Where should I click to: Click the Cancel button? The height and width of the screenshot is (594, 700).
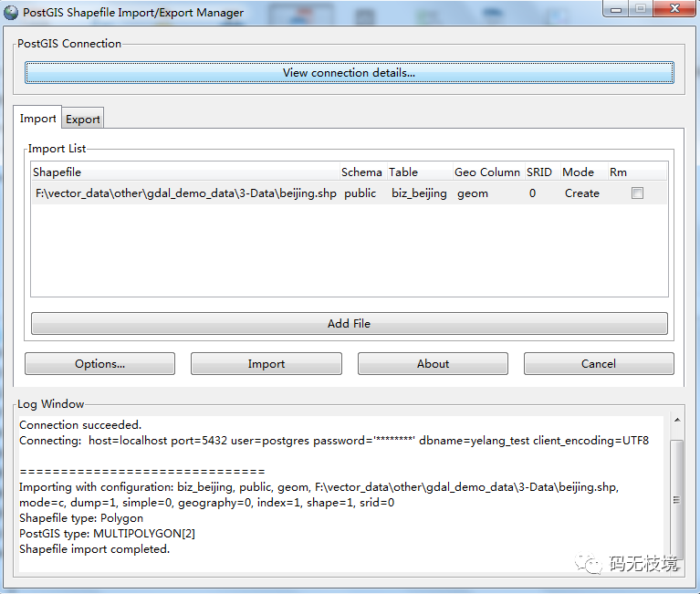[x=599, y=364]
